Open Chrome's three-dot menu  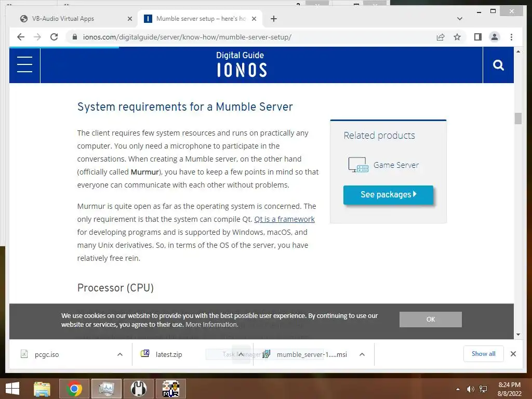[511, 37]
